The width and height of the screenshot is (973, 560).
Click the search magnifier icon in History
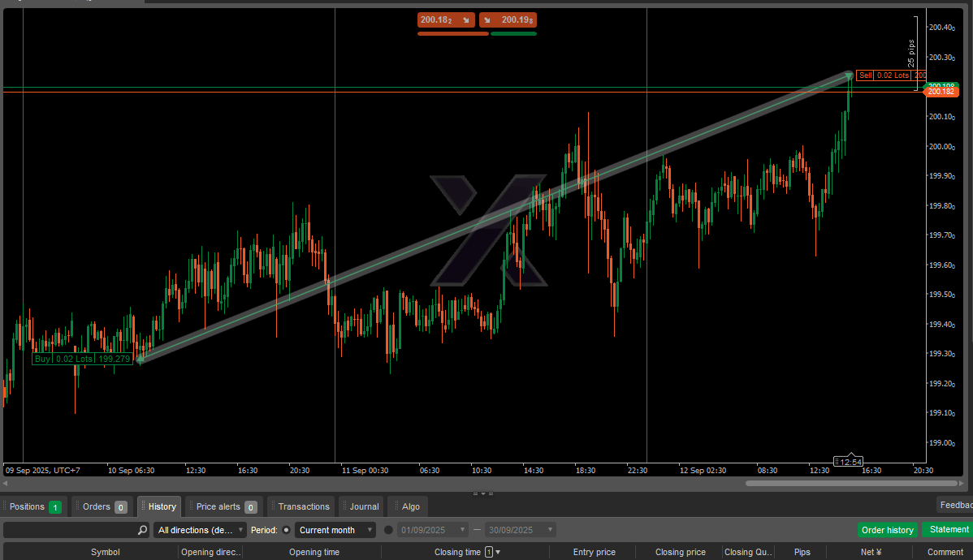click(143, 530)
